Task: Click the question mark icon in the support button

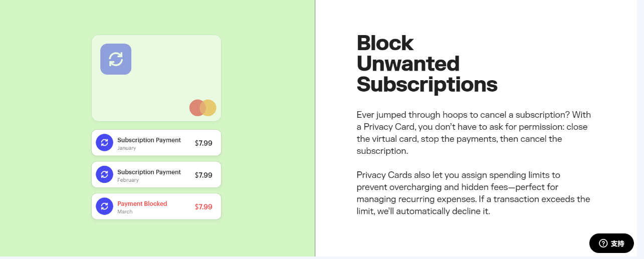Action: coord(603,243)
